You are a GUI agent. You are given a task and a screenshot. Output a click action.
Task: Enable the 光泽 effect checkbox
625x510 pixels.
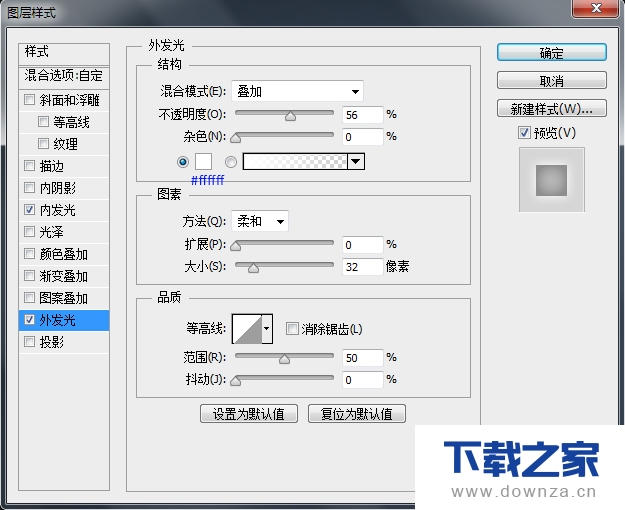[x=29, y=231]
